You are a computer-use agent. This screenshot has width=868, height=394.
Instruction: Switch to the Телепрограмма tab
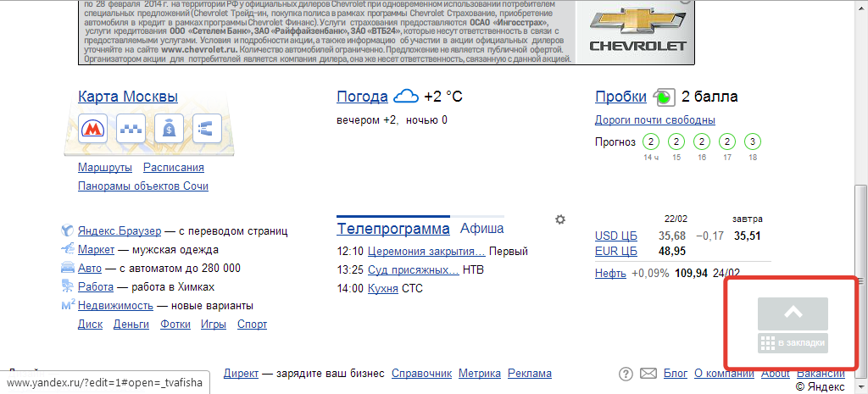pos(393,229)
